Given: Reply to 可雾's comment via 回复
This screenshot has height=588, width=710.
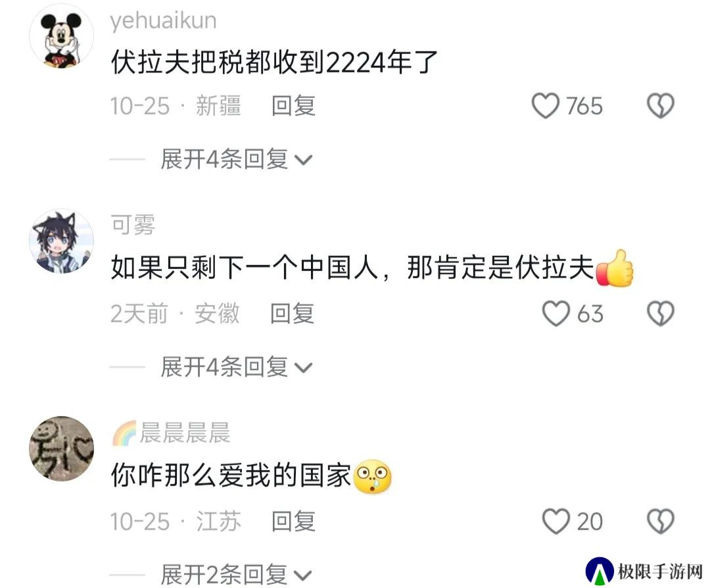Looking at the screenshot, I should [293, 314].
